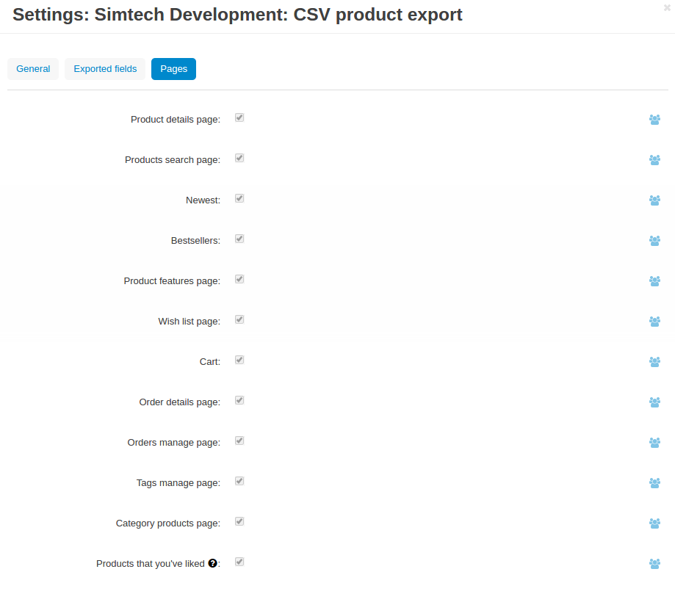Click the group icon in the Newest row
The image size is (675, 616).
point(654,200)
